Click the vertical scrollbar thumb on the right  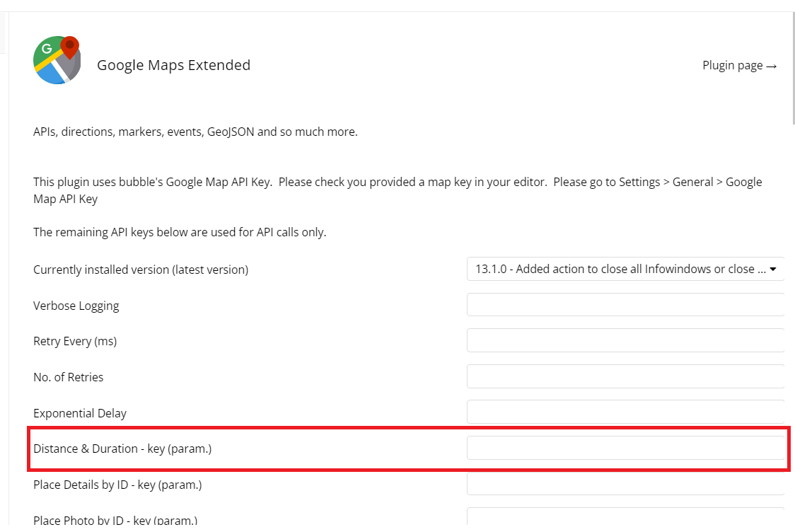coord(794,68)
